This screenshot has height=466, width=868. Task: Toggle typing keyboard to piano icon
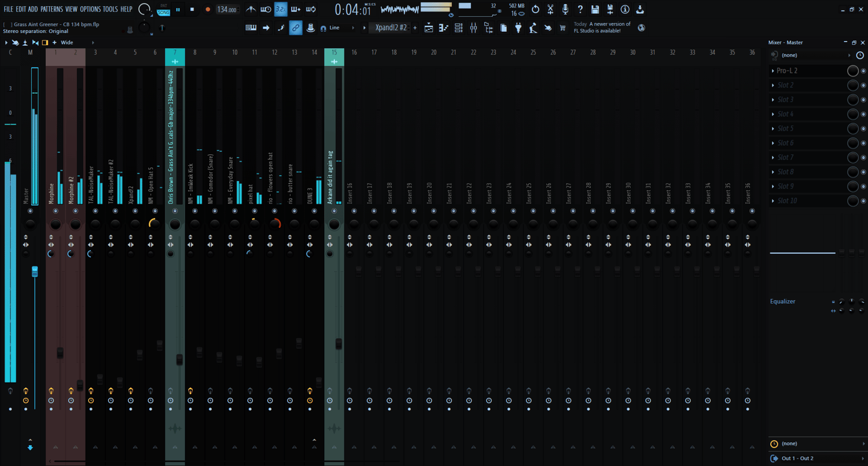point(251,27)
